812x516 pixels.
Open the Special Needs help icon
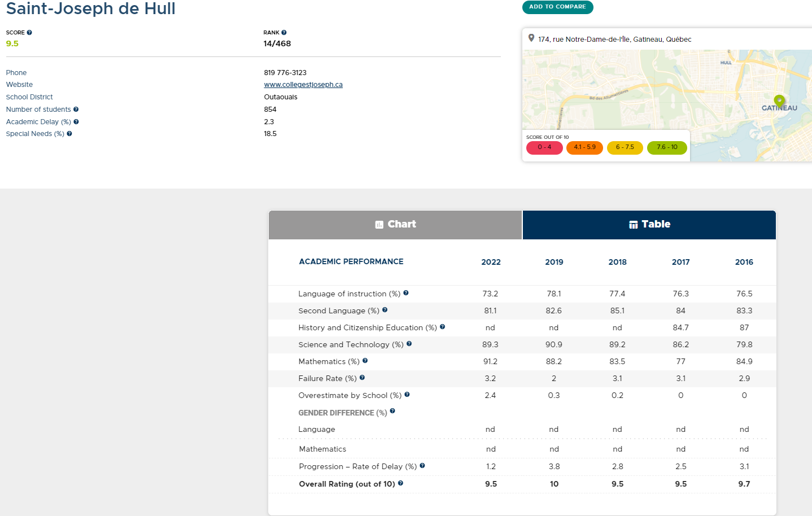(x=69, y=134)
